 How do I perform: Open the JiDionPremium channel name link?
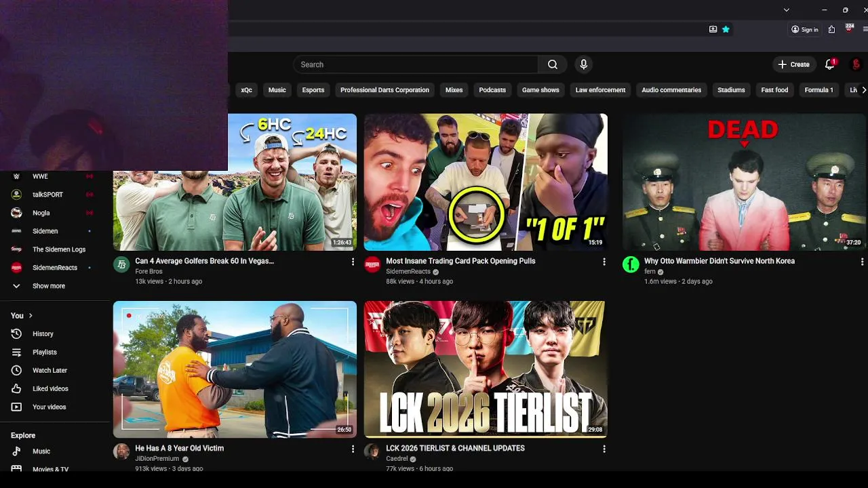[x=157, y=459]
